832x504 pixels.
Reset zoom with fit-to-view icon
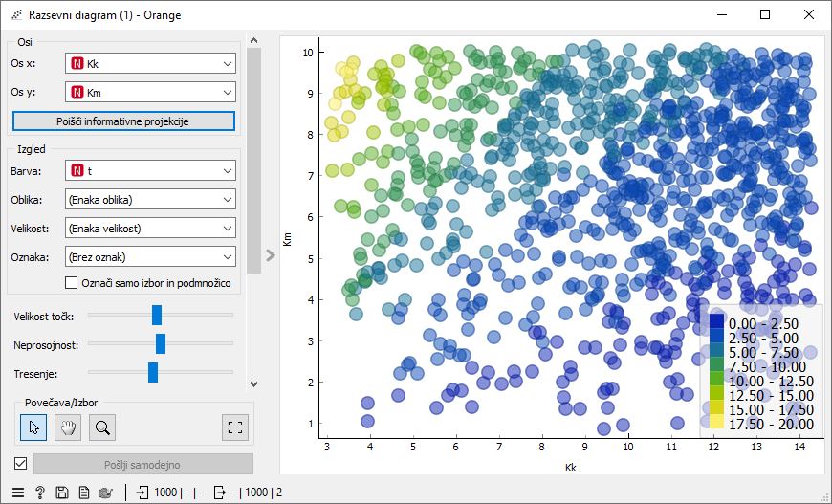(233, 427)
